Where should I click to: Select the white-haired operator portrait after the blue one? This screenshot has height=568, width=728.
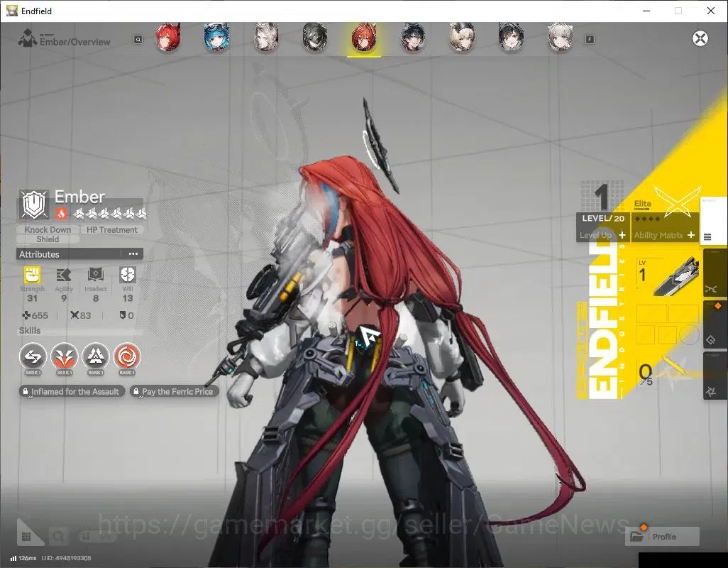[266, 38]
